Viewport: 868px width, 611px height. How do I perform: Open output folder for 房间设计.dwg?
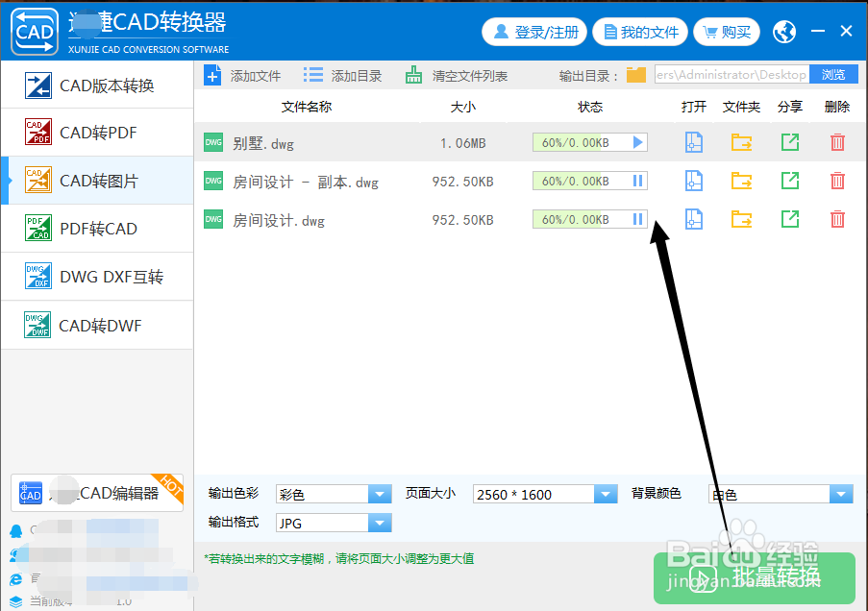click(x=741, y=219)
